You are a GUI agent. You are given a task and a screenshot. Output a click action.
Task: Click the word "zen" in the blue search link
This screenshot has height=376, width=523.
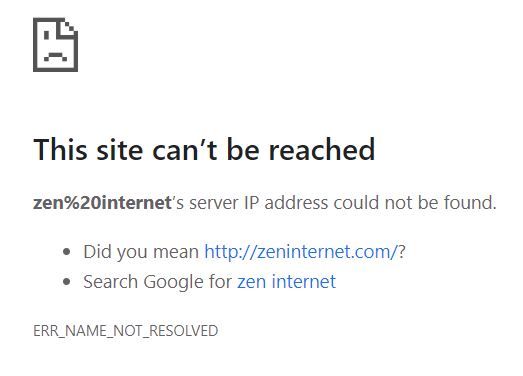pyautogui.click(x=252, y=282)
